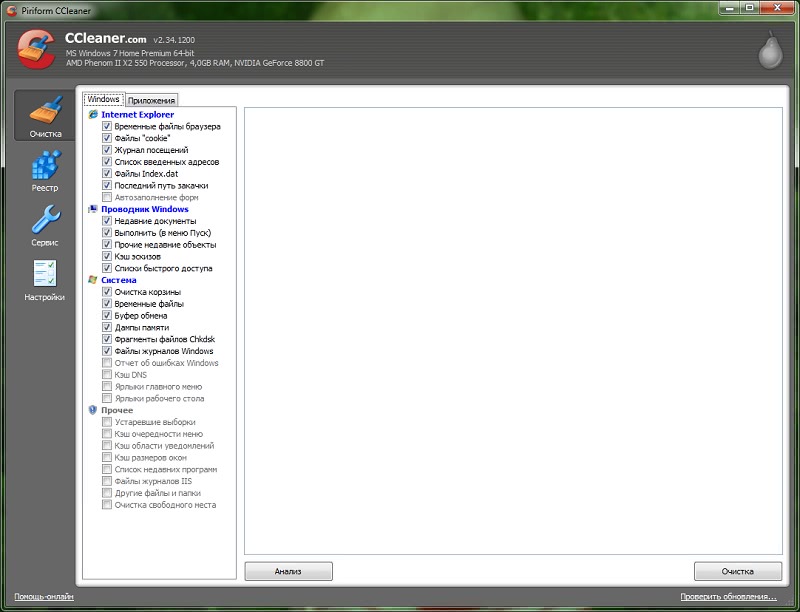This screenshot has width=800, height=612.
Task: Uncheck Очистка корзины
Action: 107,292
